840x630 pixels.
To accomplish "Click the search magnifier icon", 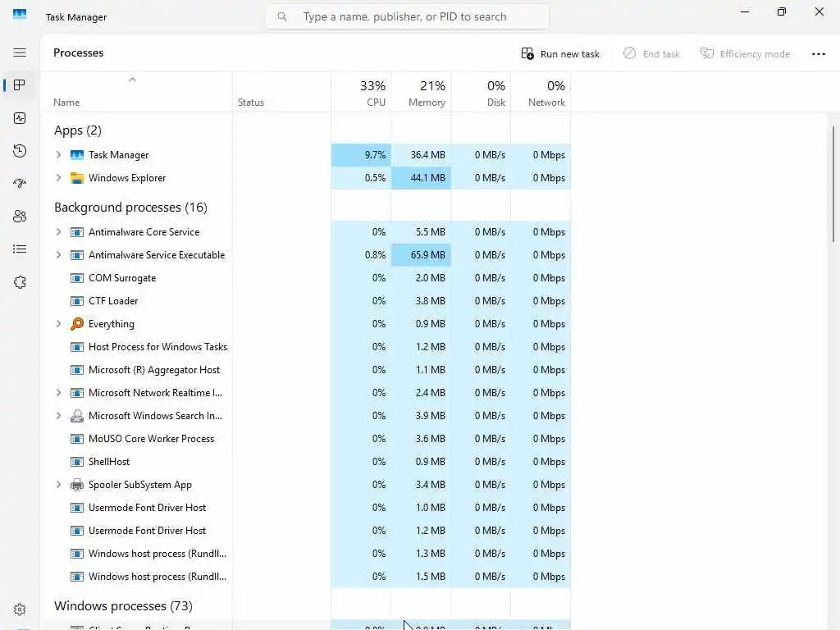I will pyautogui.click(x=282, y=16).
